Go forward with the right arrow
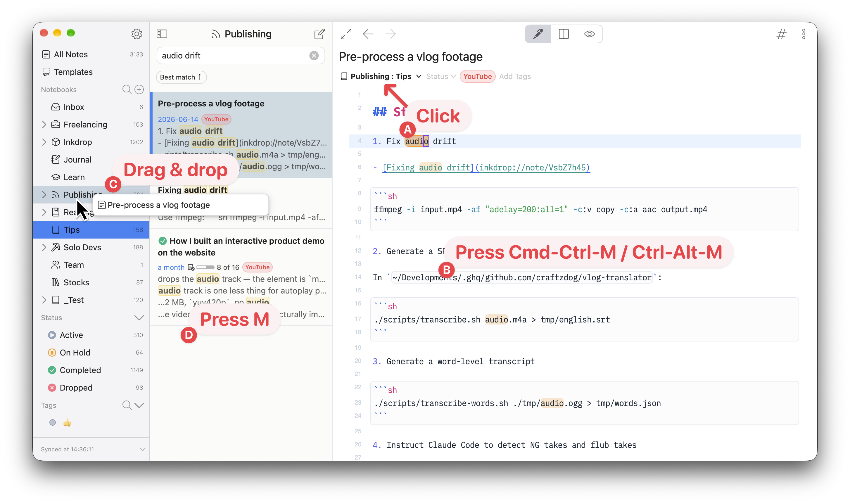This screenshot has width=850, height=504. click(391, 34)
